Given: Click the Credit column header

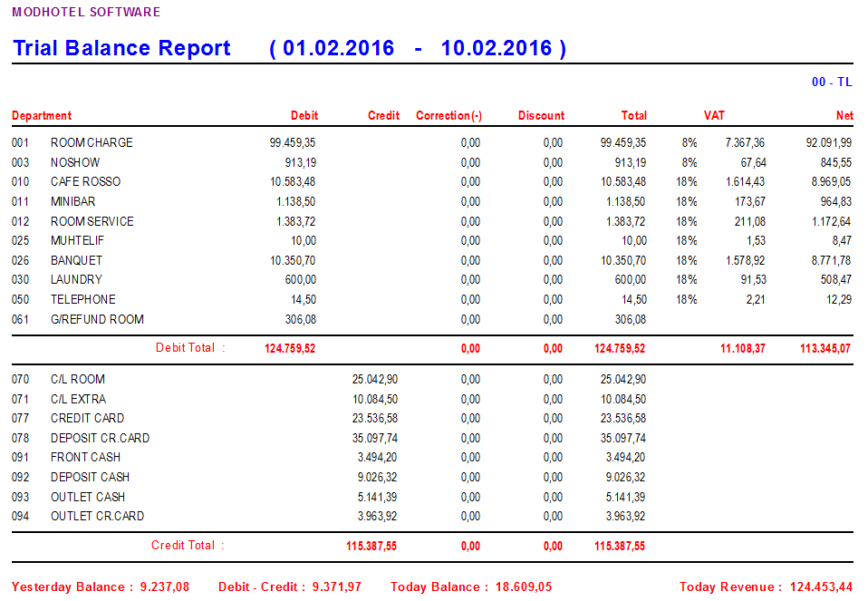Looking at the screenshot, I should (x=383, y=116).
